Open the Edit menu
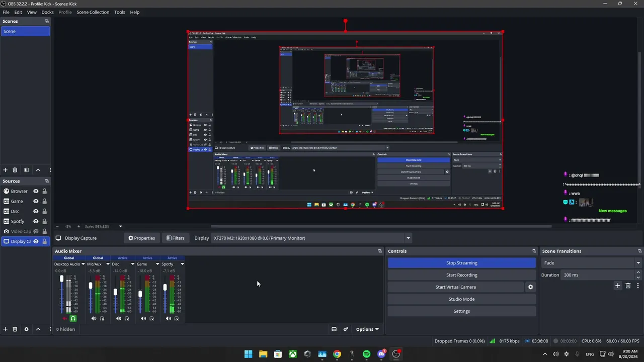644x362 pixels. [18, 12]
